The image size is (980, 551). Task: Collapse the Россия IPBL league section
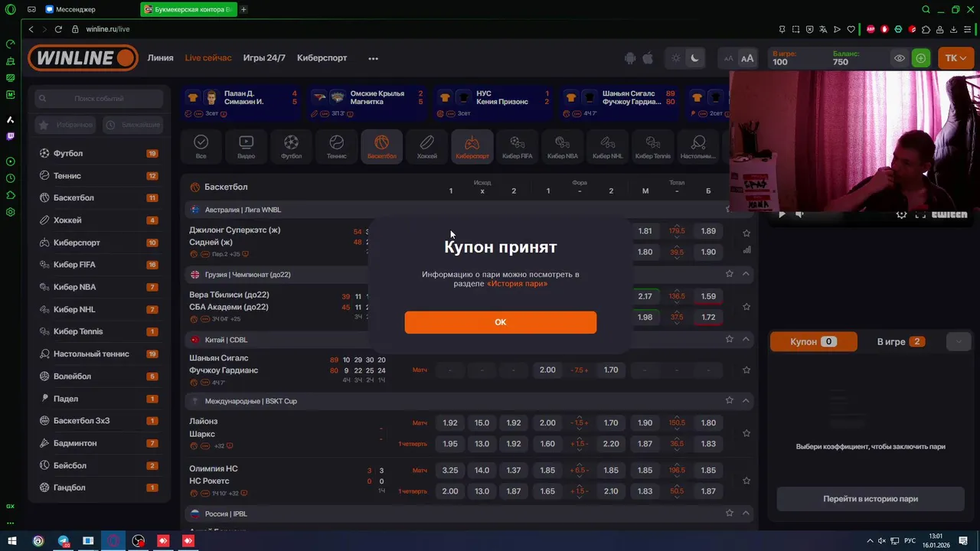(x=746, y=514)
